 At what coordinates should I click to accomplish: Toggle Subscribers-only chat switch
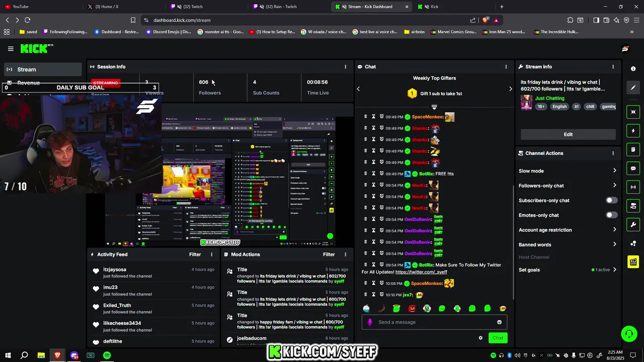tap(611, 200)
